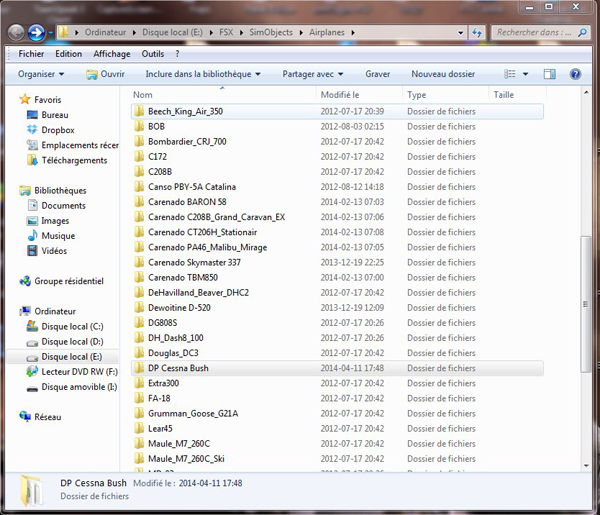
Task: Click the Graver button
Action: (x=377, y=74)
